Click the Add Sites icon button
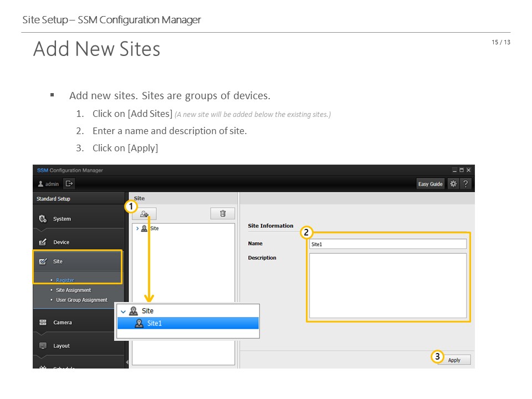This screenshot has height=399, width=532. tap(144, 214)
